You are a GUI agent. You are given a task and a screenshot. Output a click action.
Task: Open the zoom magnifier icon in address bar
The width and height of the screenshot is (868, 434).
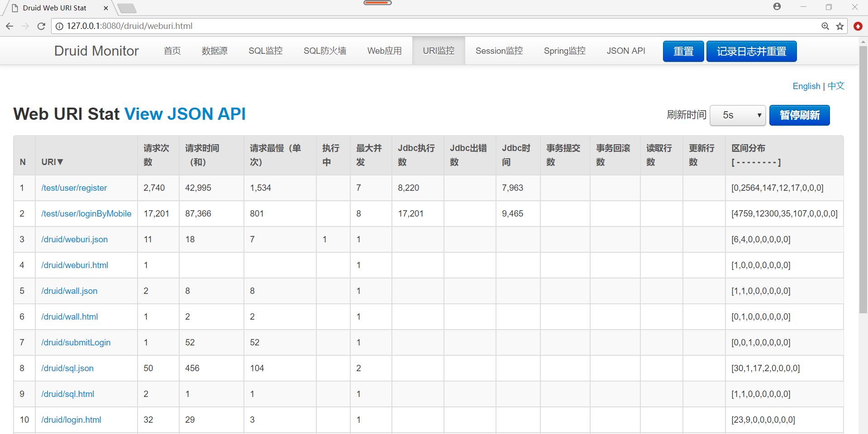[x=825, y=26]
